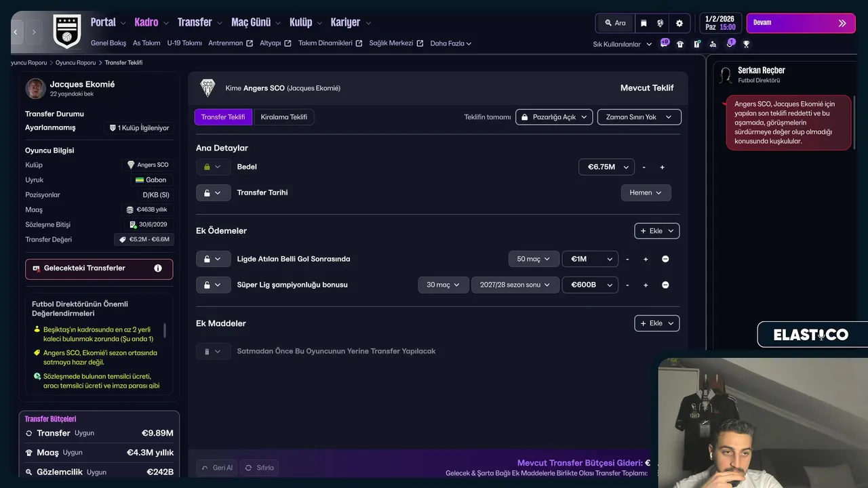868x488 pixels.
Task: Click the Sıfırla reset button
Action: (259, 468)
